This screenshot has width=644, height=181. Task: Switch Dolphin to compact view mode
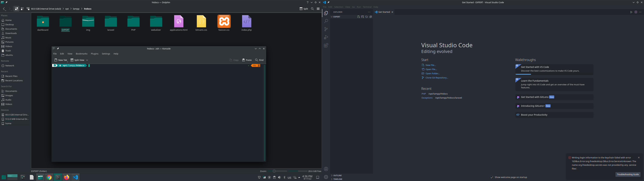click(x=22, y=9)
